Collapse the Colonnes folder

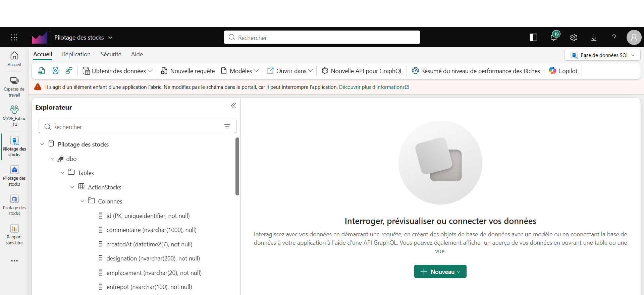tap(82, 201)
